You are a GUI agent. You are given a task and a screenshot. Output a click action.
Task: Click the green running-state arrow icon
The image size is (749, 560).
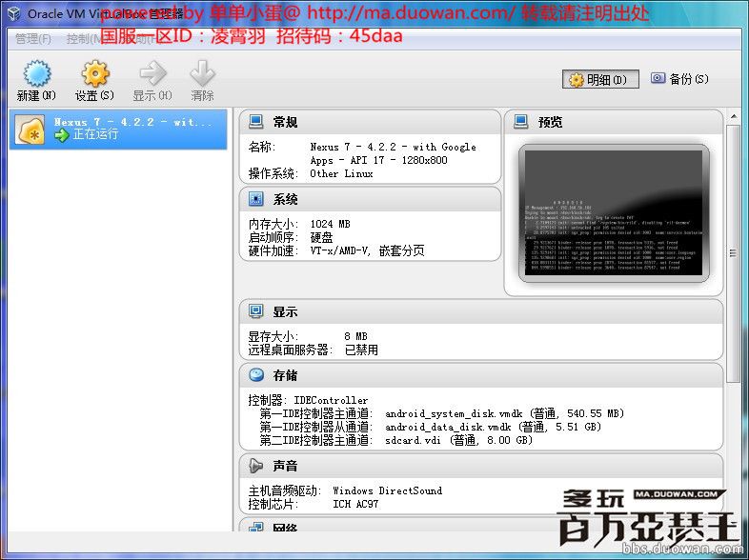click(x=62, y=135)
